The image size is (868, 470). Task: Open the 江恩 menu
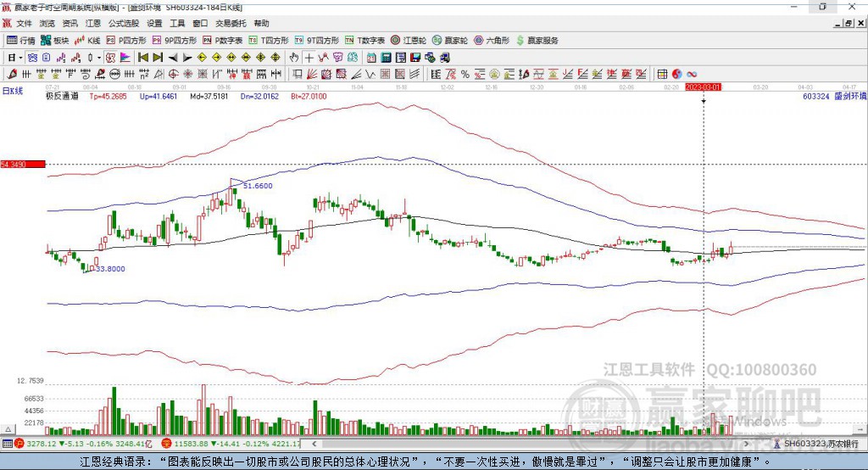93,23
